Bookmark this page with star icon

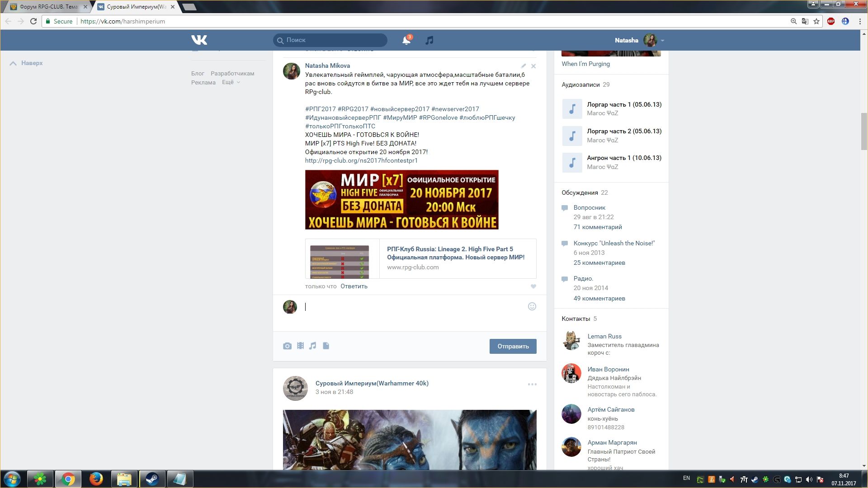(816, 21)
